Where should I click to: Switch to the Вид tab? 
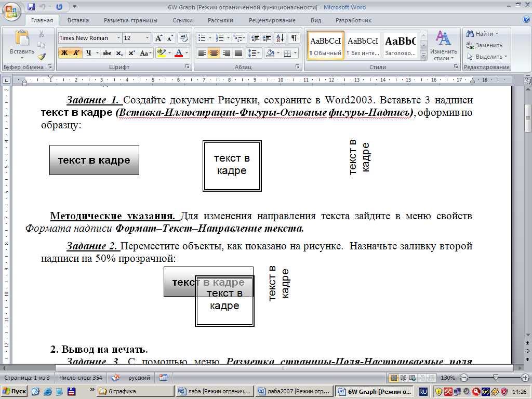point(315,20)
